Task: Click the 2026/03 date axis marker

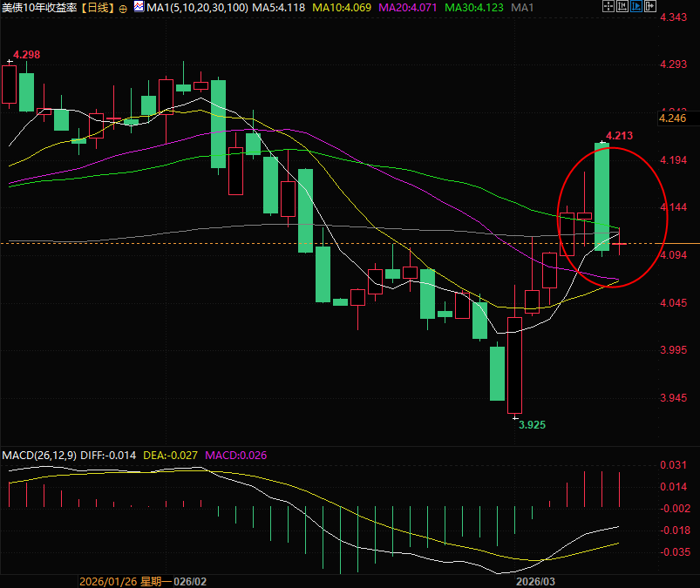Action: 535,582
